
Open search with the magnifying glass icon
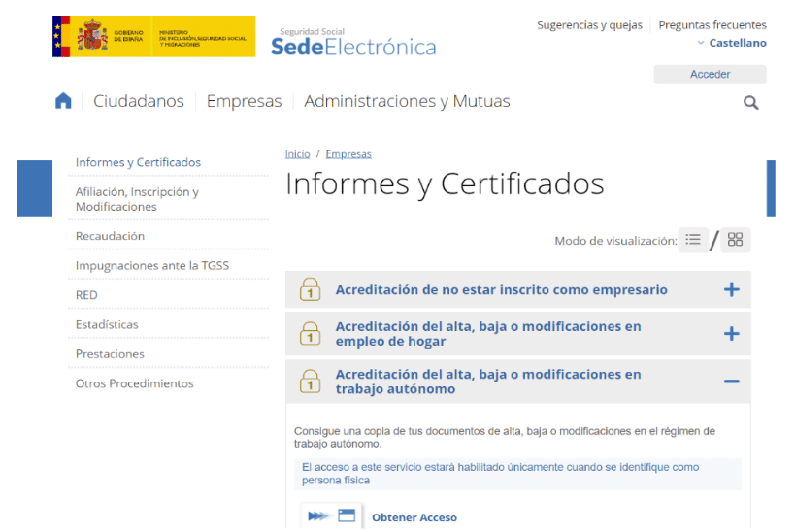(x=750, y=102)
